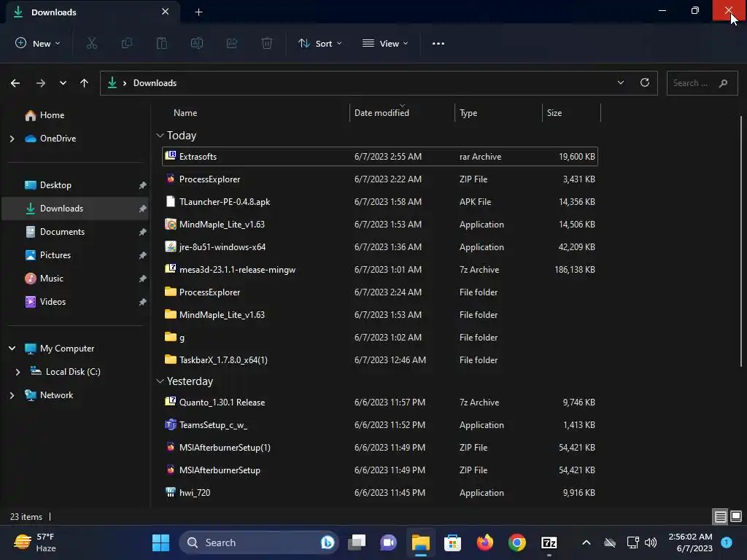747x560 pixels.
Task: Click the Share icon in toolbar
Action: [232, 43]
